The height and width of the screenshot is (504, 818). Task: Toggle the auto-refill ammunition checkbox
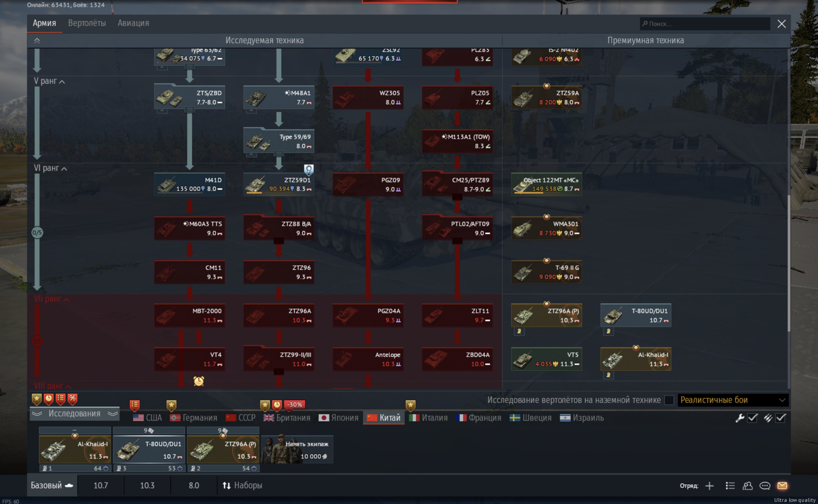pos(781,418)
